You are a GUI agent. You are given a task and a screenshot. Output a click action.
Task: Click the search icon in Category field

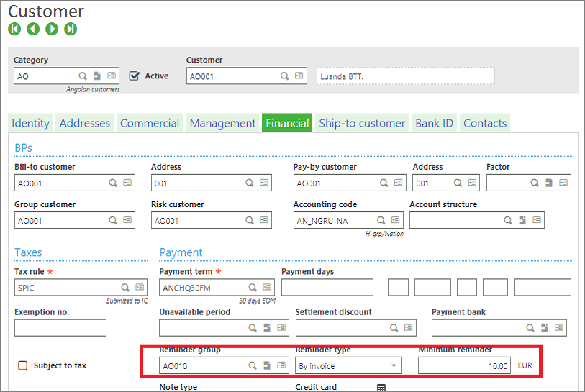pyautogui.click(x=83, y=76)
